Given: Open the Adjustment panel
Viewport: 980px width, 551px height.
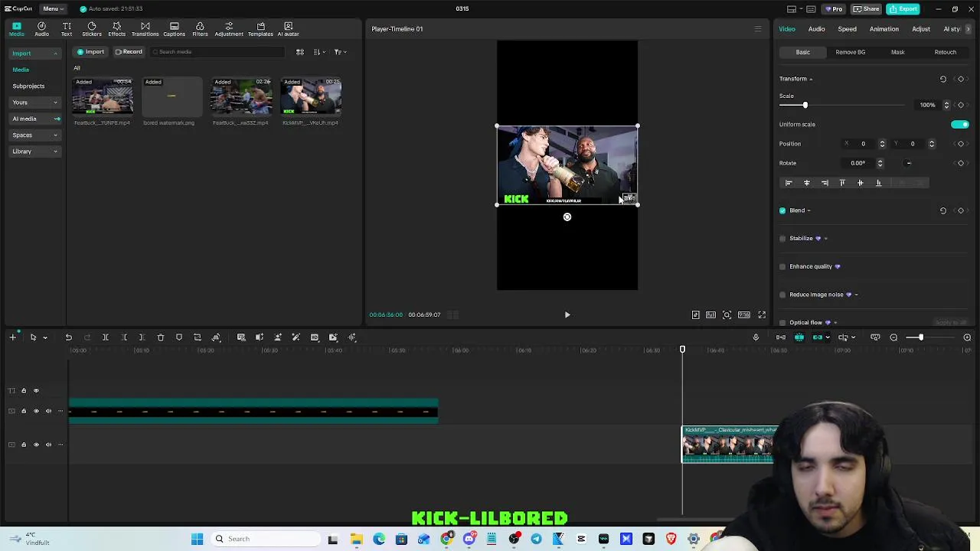Looking at the screenshot, I should pos(229,29).
